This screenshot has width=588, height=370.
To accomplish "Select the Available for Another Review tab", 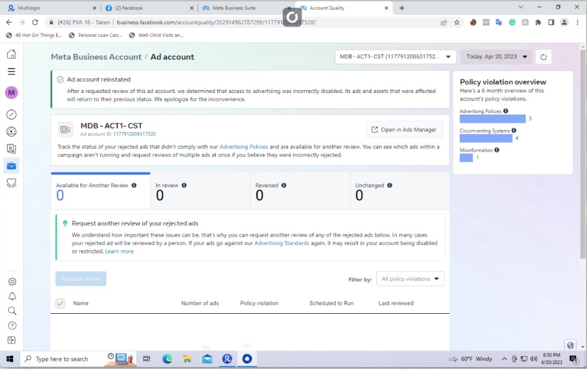I will point(101,191).
